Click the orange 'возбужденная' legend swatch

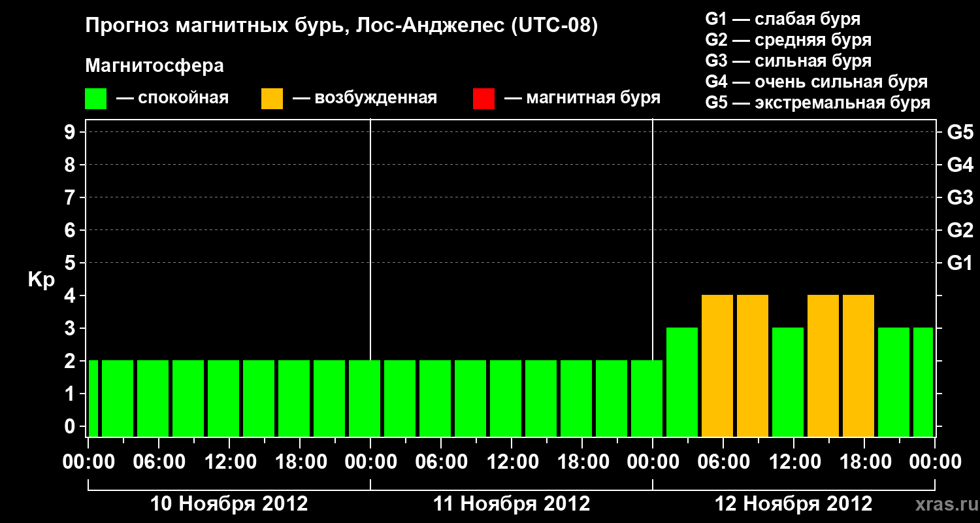[x=272, y=99]
